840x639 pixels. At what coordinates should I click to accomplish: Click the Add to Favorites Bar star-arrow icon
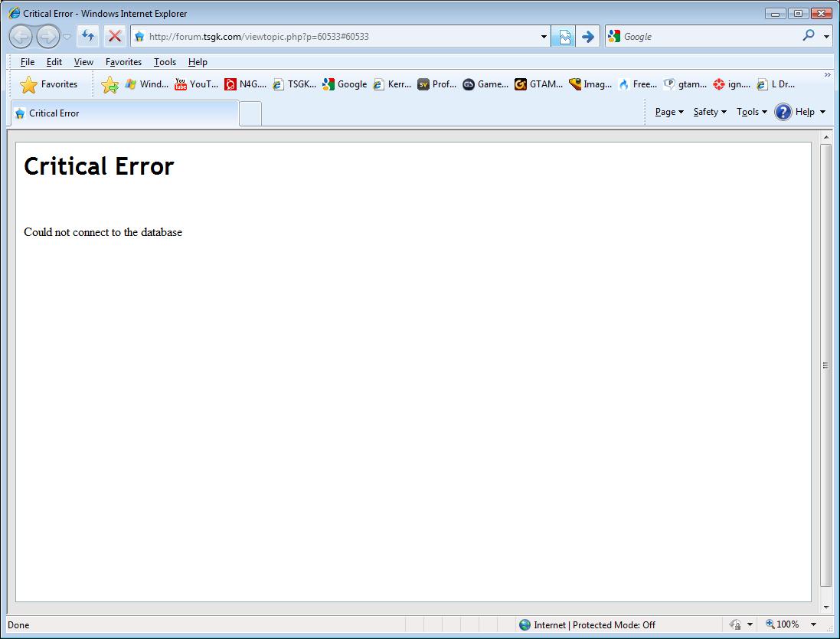click(x=109, y=85)
